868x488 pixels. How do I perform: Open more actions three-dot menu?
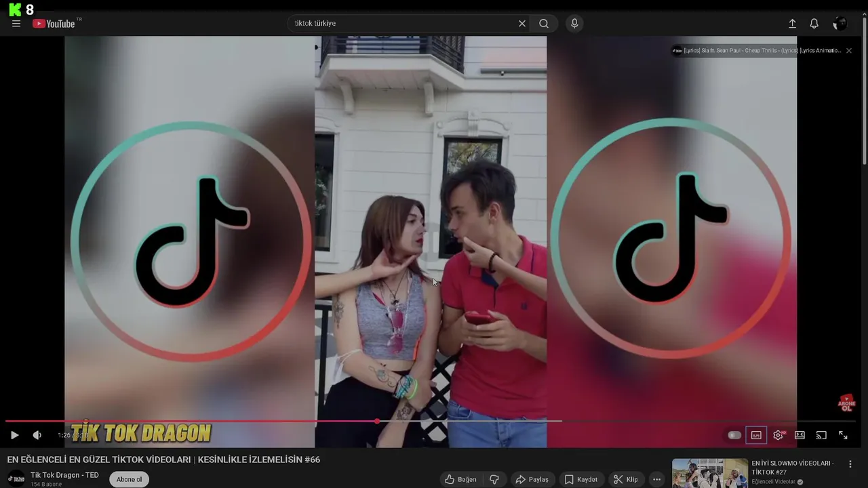(x=656, y=479)
